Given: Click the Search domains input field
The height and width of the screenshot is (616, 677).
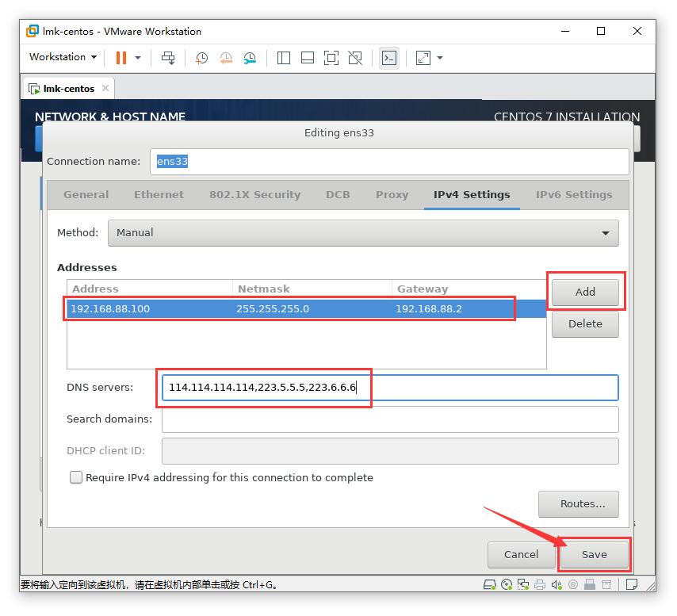Looking at the screenshot, I should point(390,419).
